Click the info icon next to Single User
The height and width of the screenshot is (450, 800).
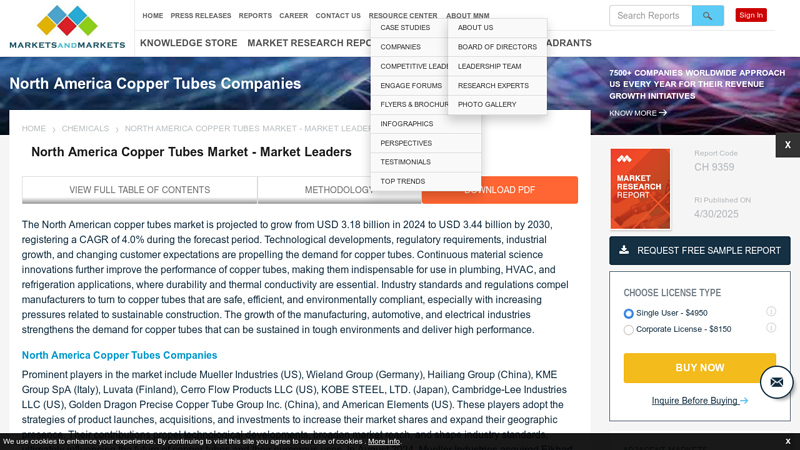tap(771, 311)
